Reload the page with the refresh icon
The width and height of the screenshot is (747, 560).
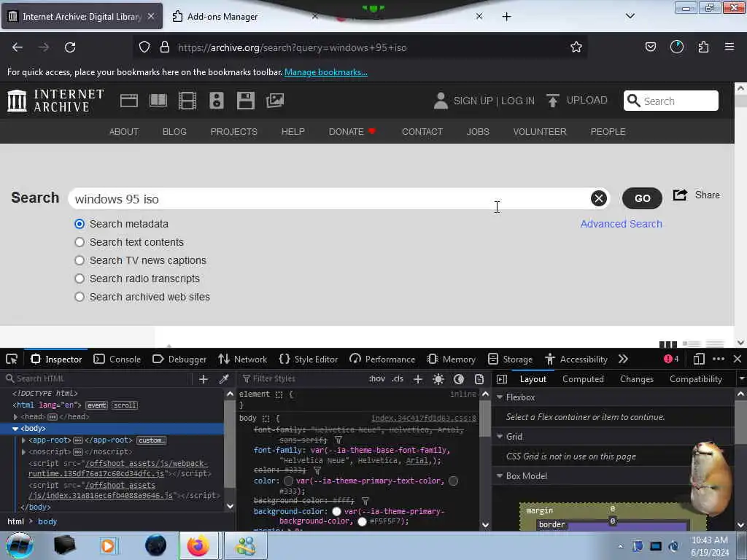pos(70,47)
